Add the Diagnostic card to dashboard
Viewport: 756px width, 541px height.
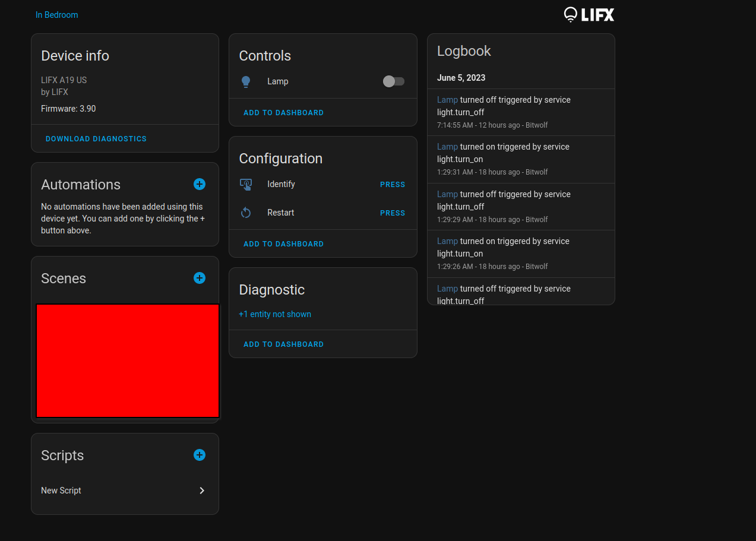point(283,344)
